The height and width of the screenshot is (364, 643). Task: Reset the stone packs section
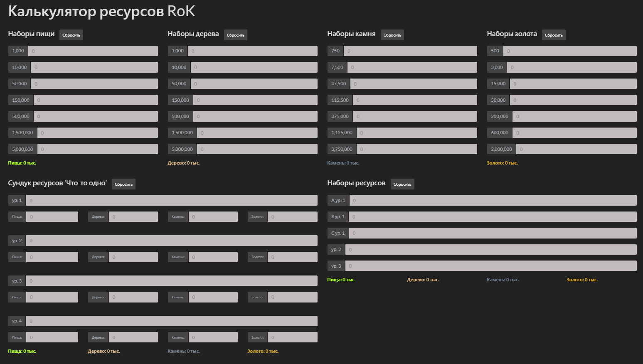click(392, 35)
